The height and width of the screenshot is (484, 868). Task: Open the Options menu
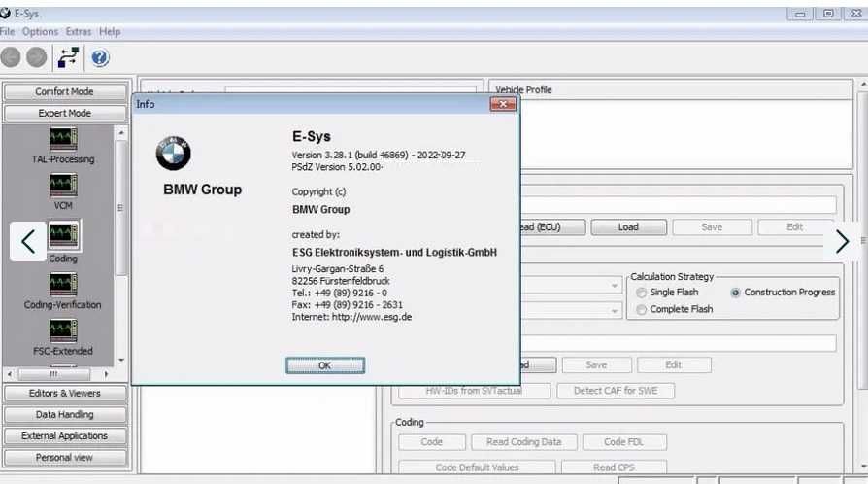pyautogui.click(x=40, y=32)
